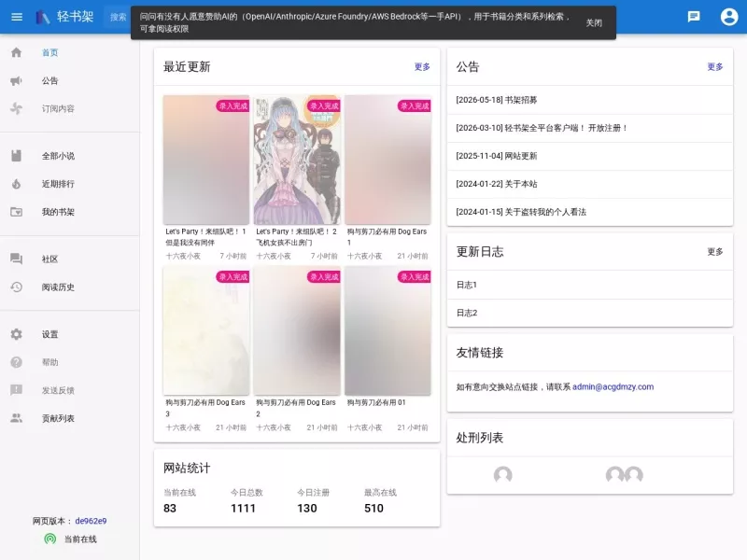Click the pinwheel icon beside 订阅内容
This screenshot has width=747, height=560.
[16, 108]
